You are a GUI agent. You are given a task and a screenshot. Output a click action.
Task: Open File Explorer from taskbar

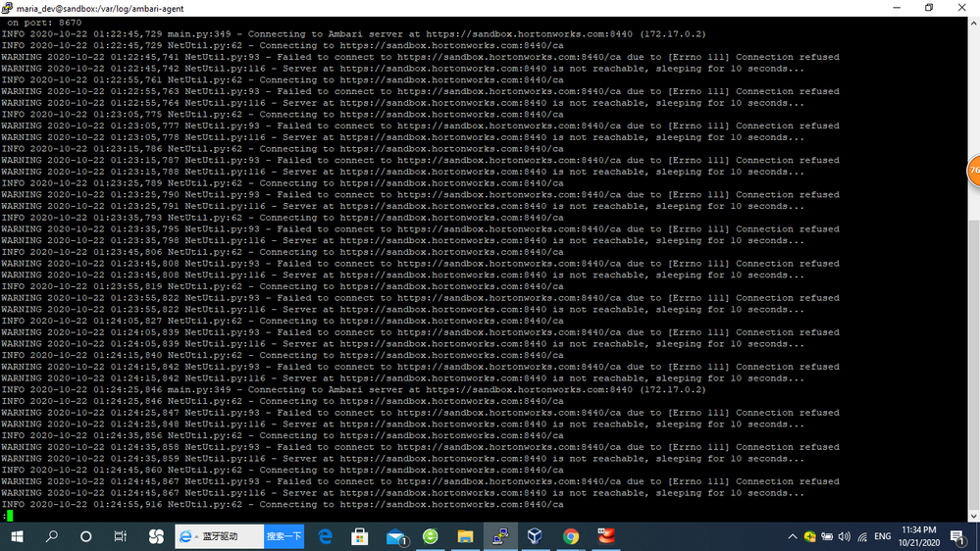(465, 536)
